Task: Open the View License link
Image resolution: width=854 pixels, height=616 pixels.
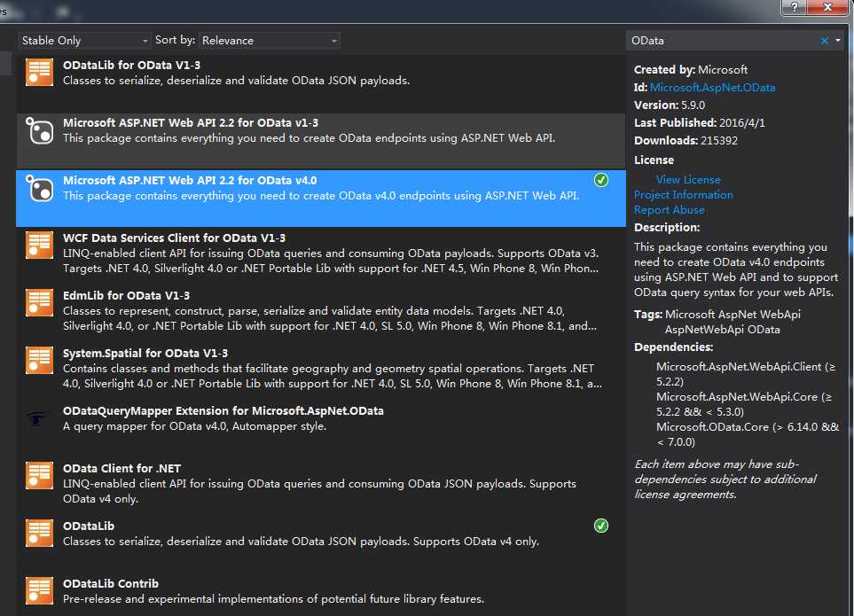Action: [688, 180]
